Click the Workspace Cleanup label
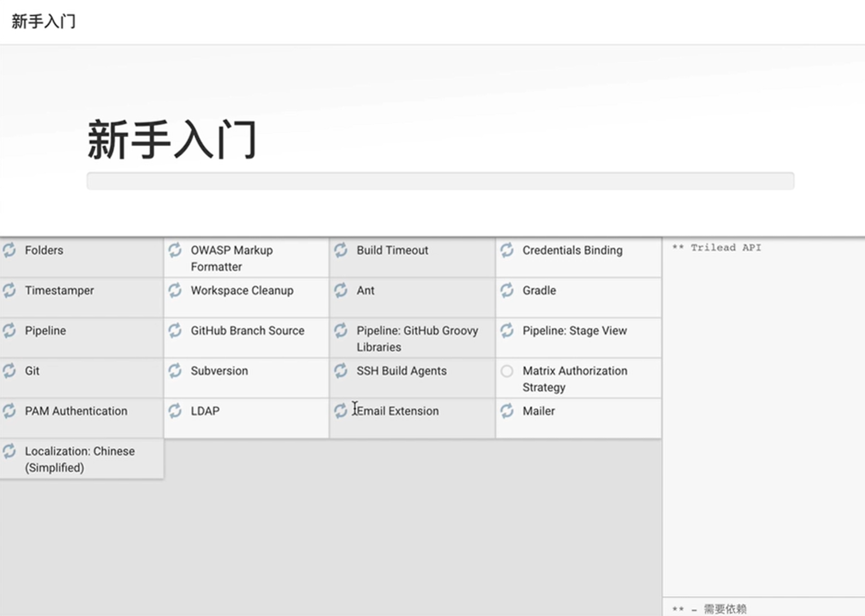Screen dimensions: 865x616 [242, 291]
